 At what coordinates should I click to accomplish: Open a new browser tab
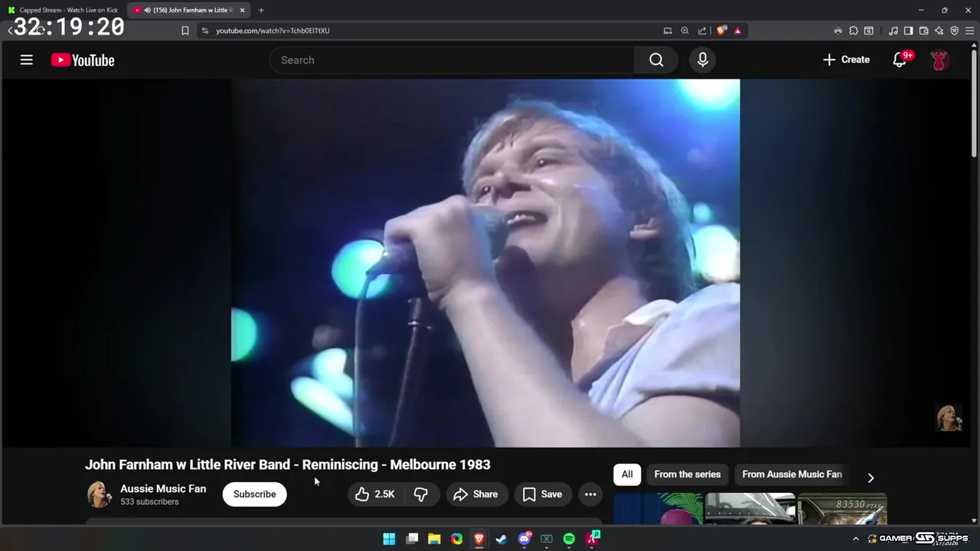click(x=261, y=10)
